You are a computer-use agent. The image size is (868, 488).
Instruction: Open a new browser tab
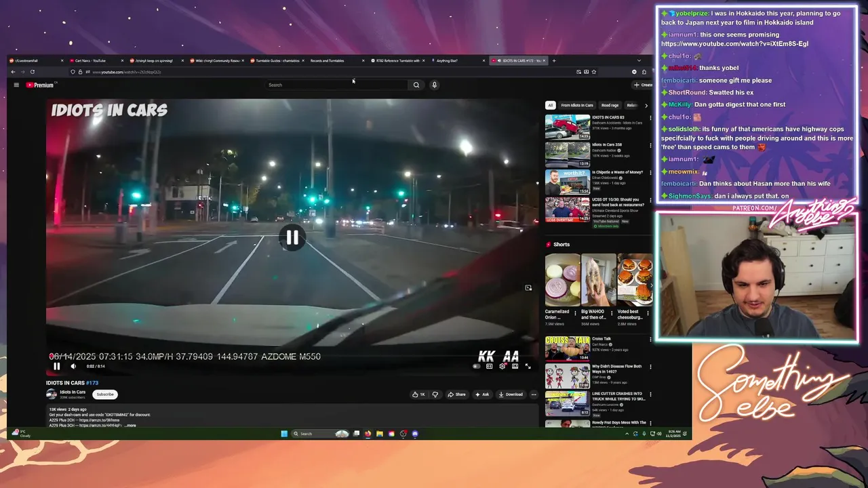(553, 60)
